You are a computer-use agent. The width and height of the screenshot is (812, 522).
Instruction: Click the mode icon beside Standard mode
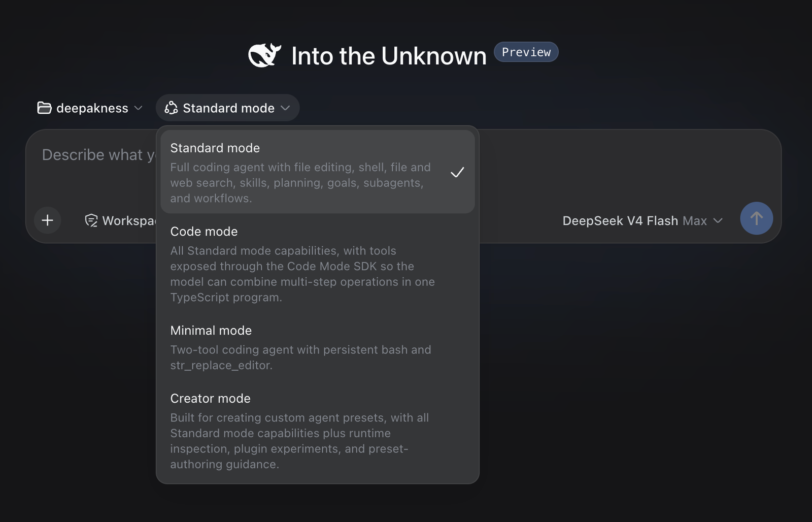pyautogui.click(x=171, y=108)
